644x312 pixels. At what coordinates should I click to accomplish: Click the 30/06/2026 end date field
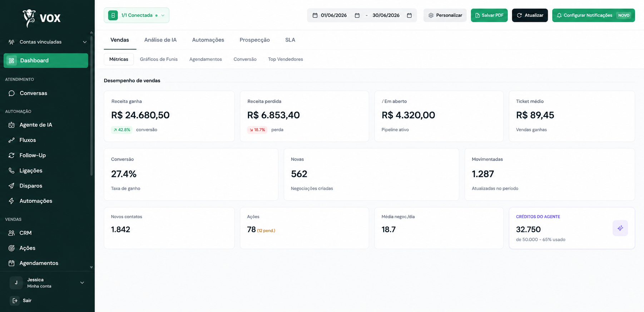click(386, 15)
